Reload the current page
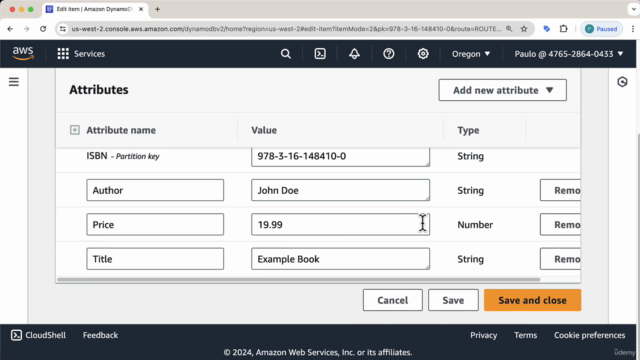Image resolution: width=640 pixels, height=360 pixels. 43,29
